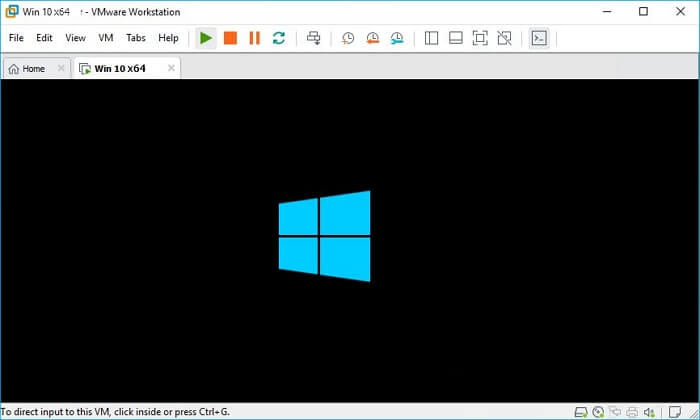
Task: Take a snapshot of this virtual machine
Action: 348,38
